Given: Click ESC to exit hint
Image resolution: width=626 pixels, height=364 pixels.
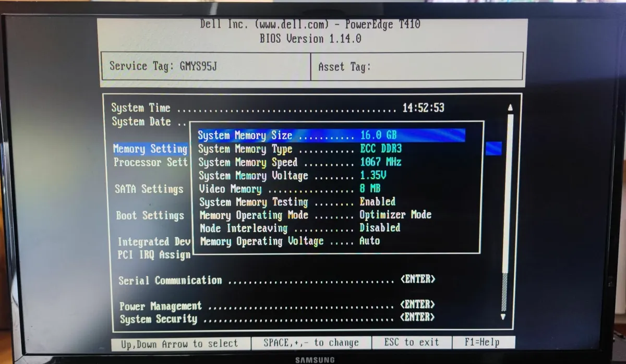Looking at the screenshot, I should (x=412, y=343).
